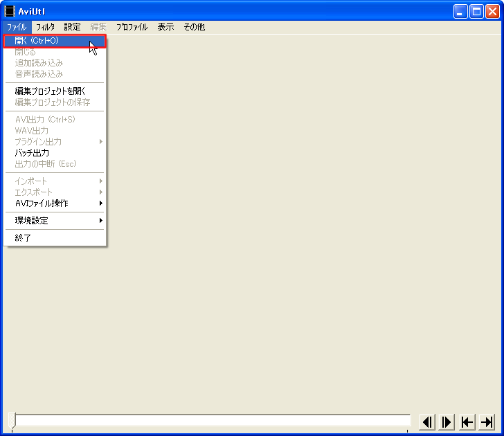The image size is (504, 436).
Task: Close AviUtl with the red X button
Action: [x=492, y=11]
